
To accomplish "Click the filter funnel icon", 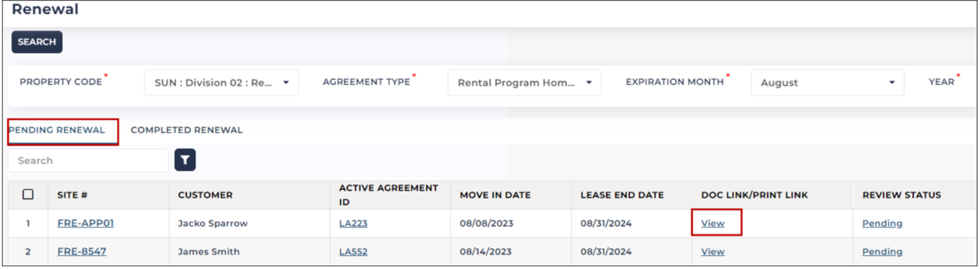I will pyautogui.click(x=185, y=160).
